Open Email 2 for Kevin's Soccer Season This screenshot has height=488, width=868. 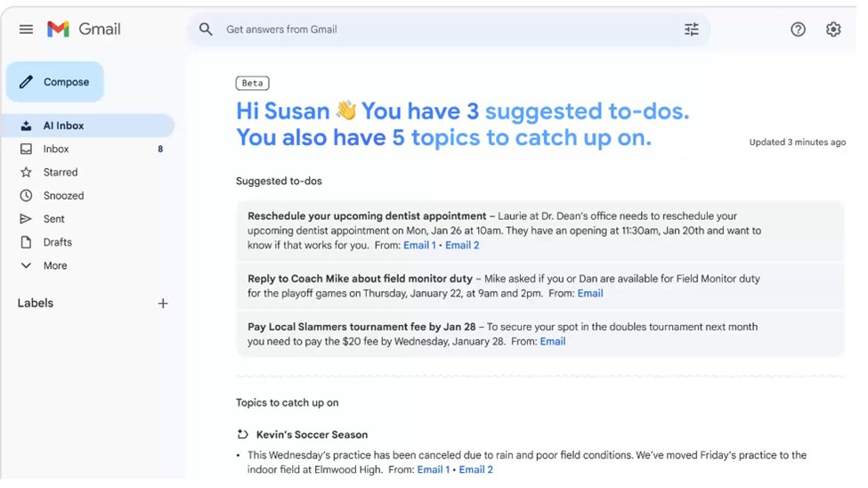[476, 469]
